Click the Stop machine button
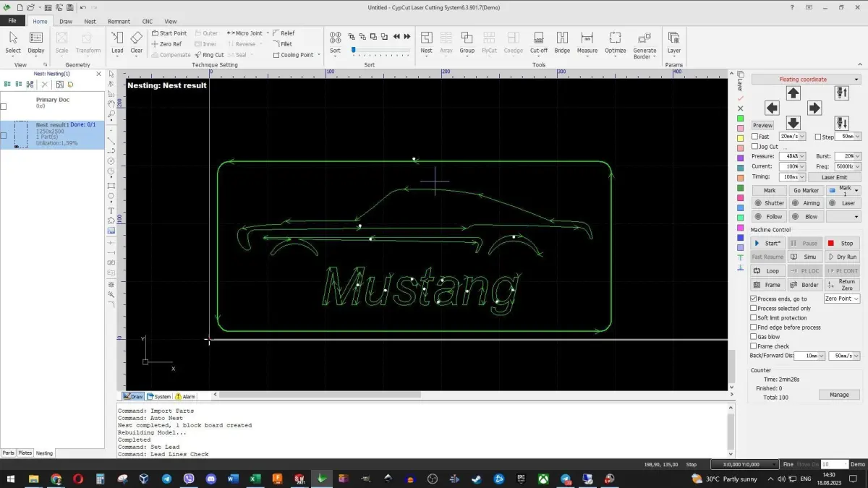The height and width of the screenshot is (488, 868). coord(841,243)
